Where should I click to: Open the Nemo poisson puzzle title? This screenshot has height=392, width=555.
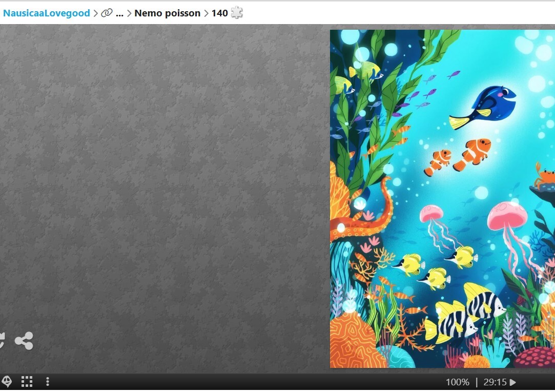[x=168, y=13]
